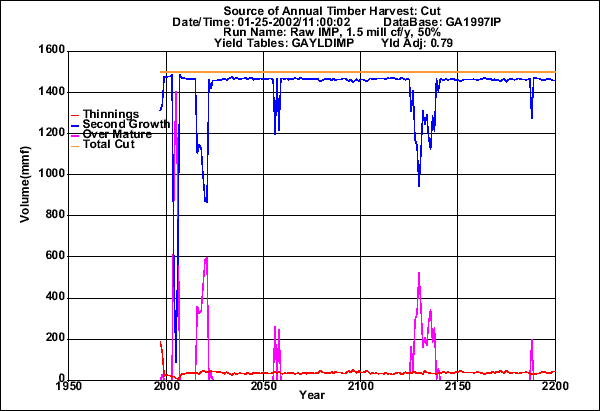Select the Total Cut legend entry
The width and height of the screenshot is (600, 411).
(111, 145)
